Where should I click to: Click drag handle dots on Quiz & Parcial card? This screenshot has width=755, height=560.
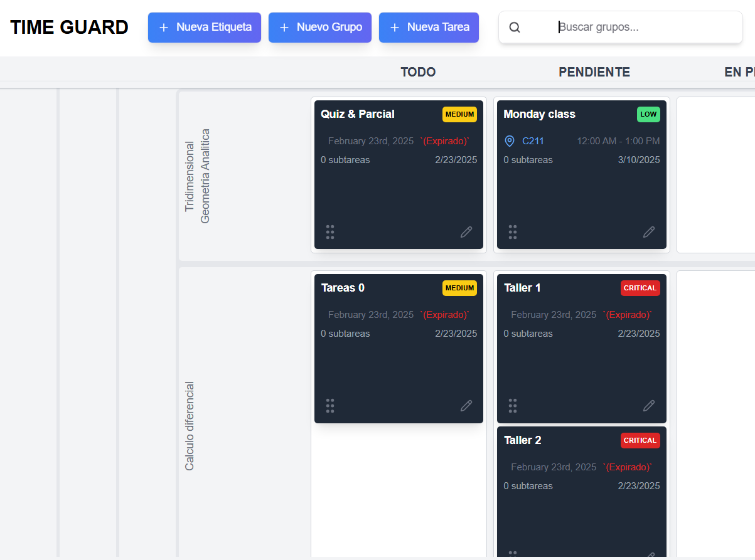point(330,232)
